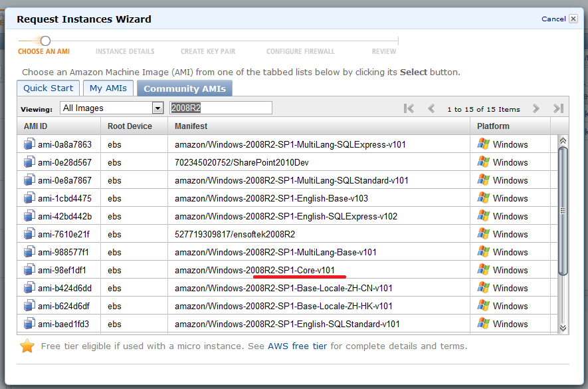Click AMI icon for ami-42bd442b
The width and height of the screenshot is (588, 389).
point(30,216)
